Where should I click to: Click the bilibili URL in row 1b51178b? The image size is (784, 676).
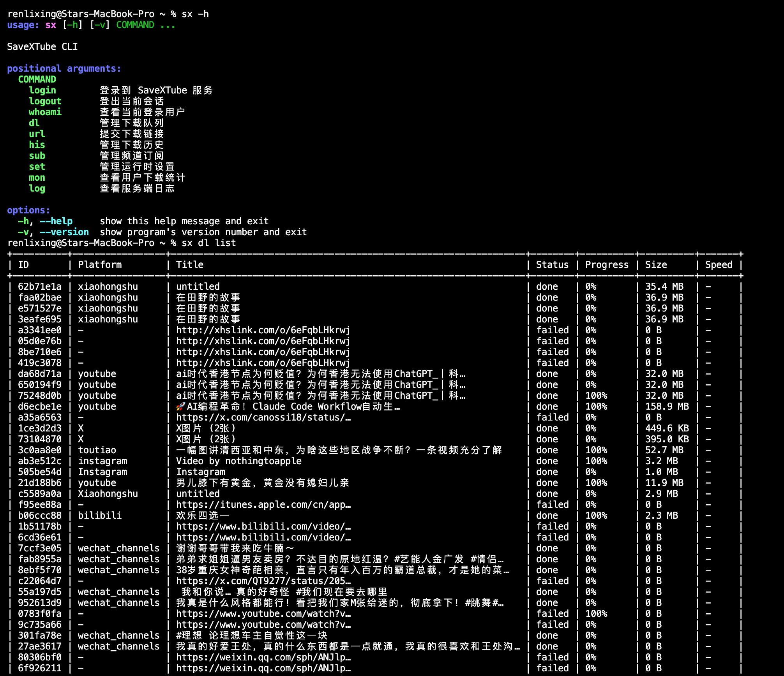click(x=263, y=526)
